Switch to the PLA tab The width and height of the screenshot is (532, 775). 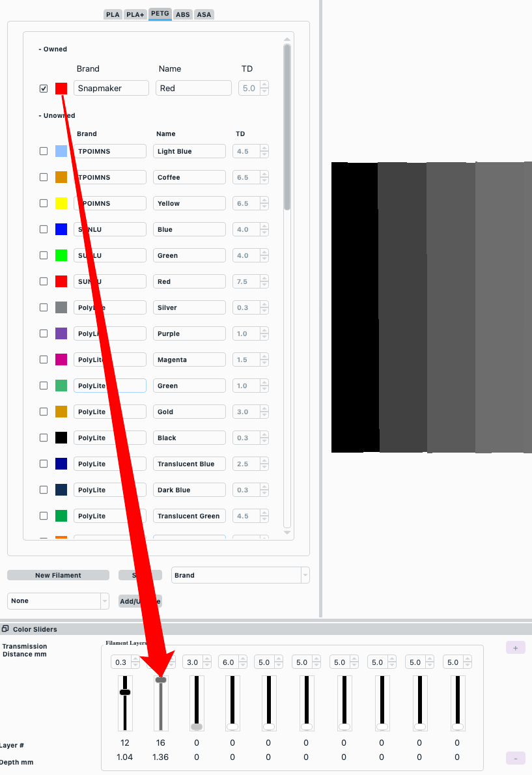pos(112,14)
